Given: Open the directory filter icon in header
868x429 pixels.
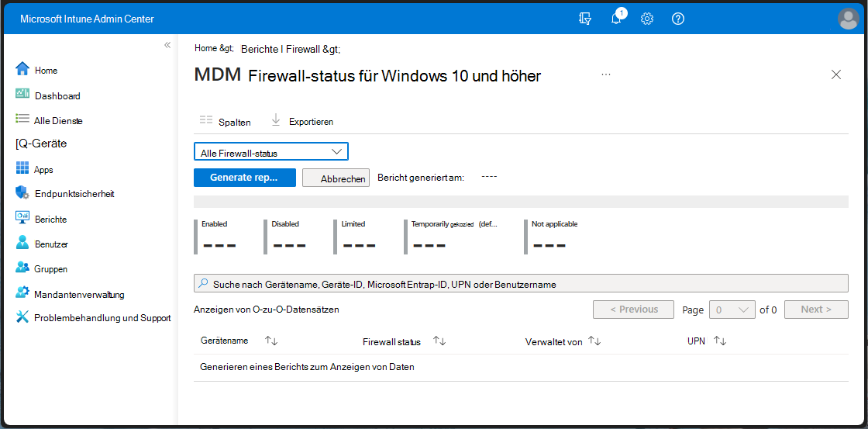Looking at the screenshot, I should click(584, 19).
